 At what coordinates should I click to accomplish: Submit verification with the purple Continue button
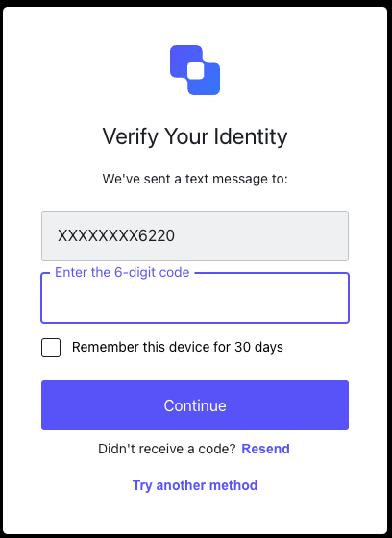tap(195, 405)
